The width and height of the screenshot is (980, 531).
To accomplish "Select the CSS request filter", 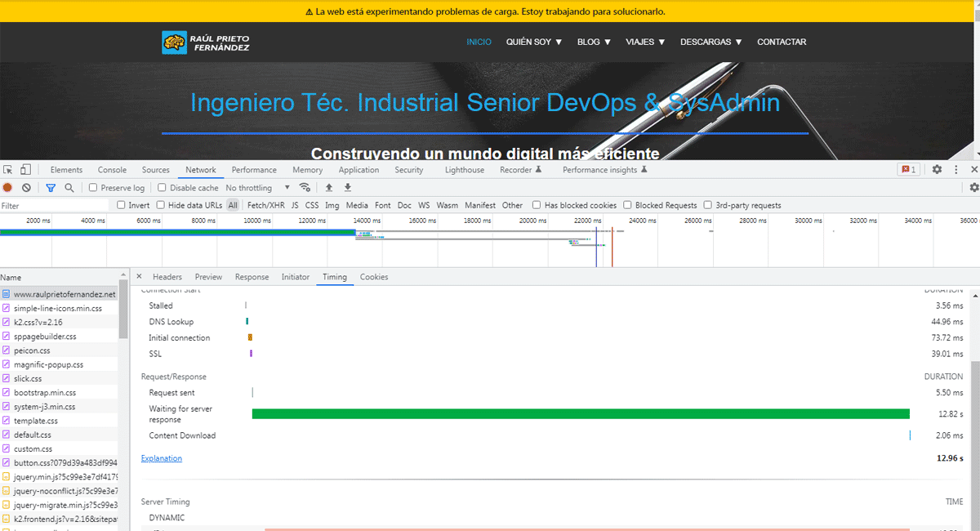I will point(312,205).
